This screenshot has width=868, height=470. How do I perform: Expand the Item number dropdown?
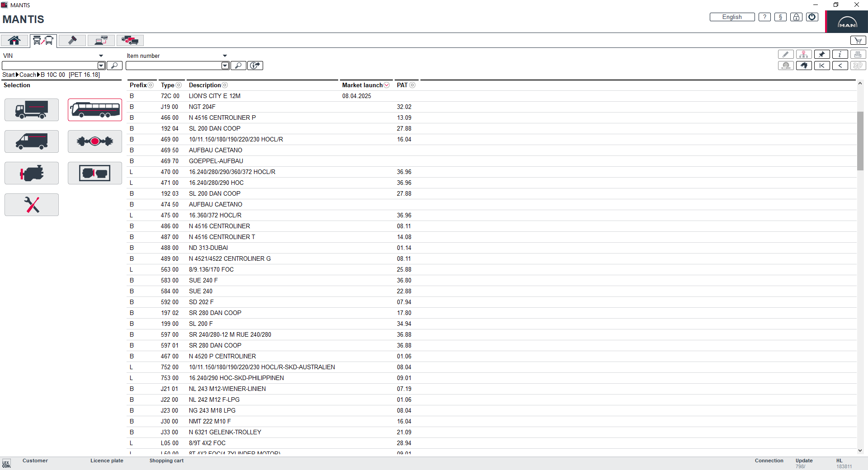click(x=225, y=56)
